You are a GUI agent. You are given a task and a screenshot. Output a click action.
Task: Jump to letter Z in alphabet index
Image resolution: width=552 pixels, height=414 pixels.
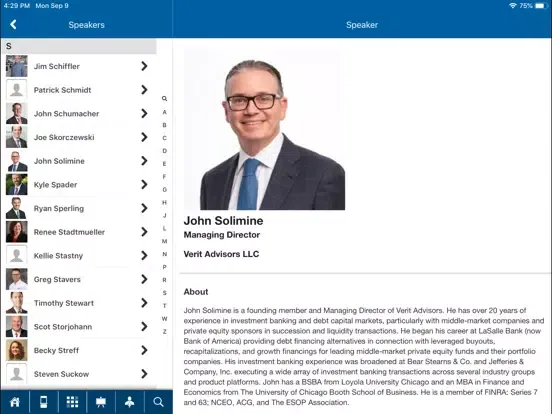[164, 332]
